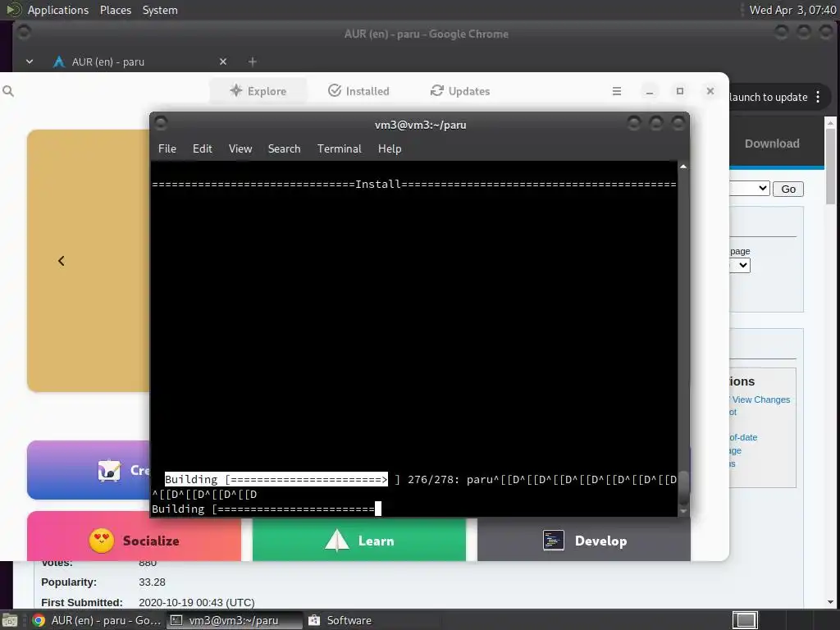Click the Chrome icon in the taskbar
840x630 pixels.
click(39, 620)
